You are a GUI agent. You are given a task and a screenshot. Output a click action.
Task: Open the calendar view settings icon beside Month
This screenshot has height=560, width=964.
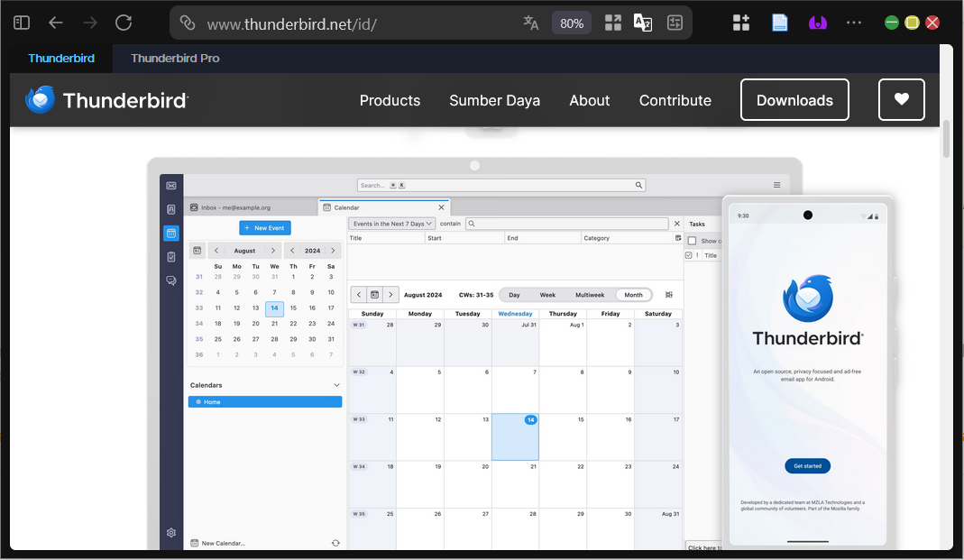pos(669,295)
